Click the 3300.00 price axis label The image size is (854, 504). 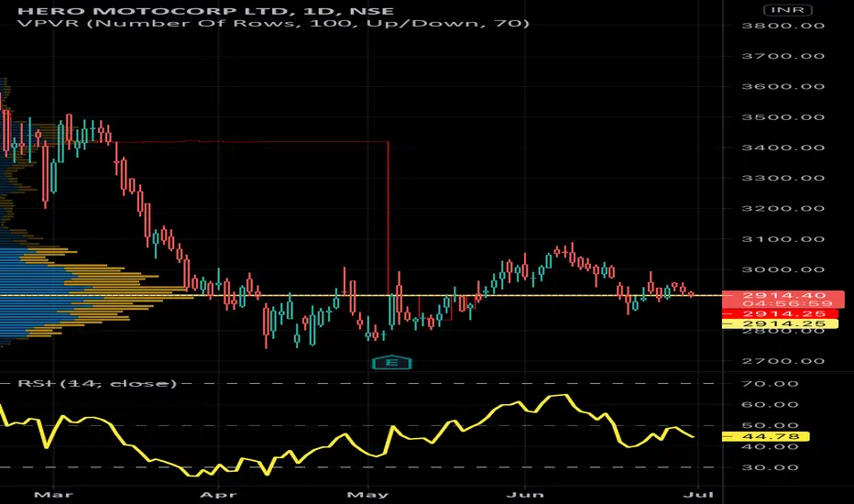pyautogui.click(x=783, y=178)
